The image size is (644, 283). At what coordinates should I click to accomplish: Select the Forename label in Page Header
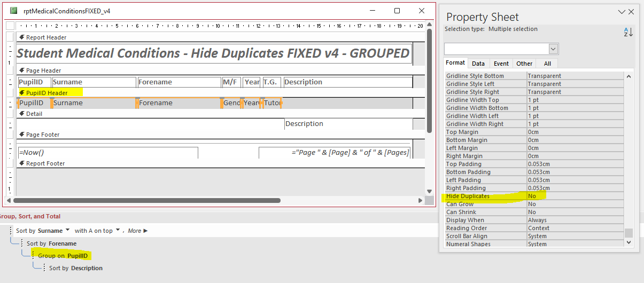click(x=180, y=82)
